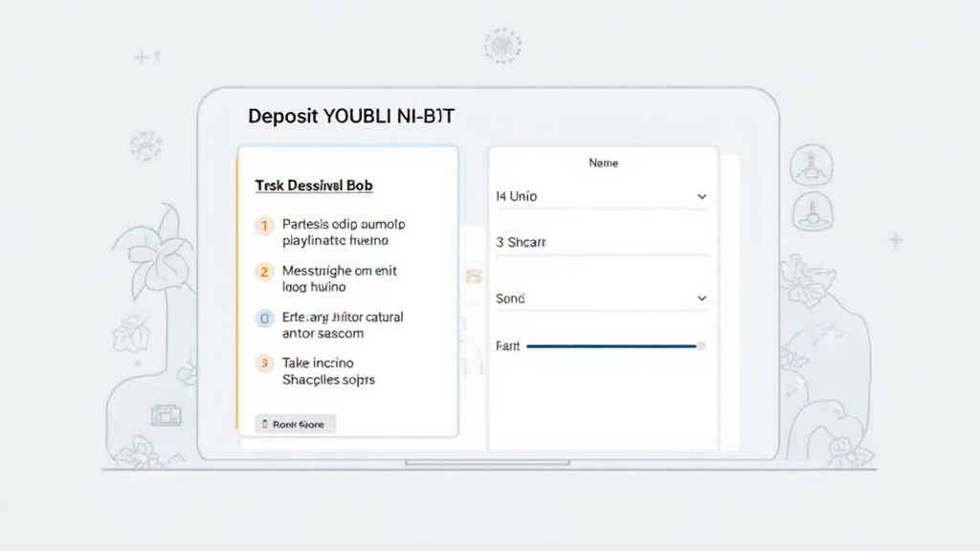Click the lower round flask icon on the right
The width and height of the screenshot is (980, 551).
(811, 210)
